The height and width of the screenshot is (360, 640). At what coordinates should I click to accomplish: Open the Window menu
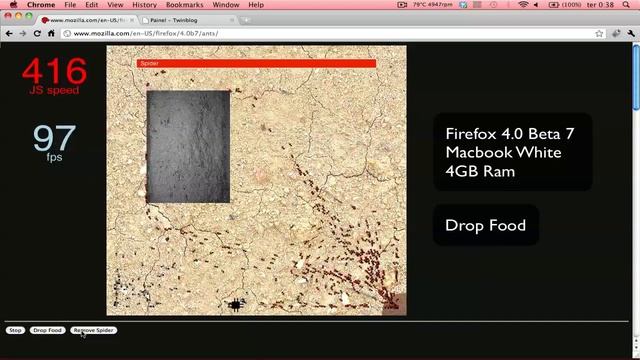226,5
